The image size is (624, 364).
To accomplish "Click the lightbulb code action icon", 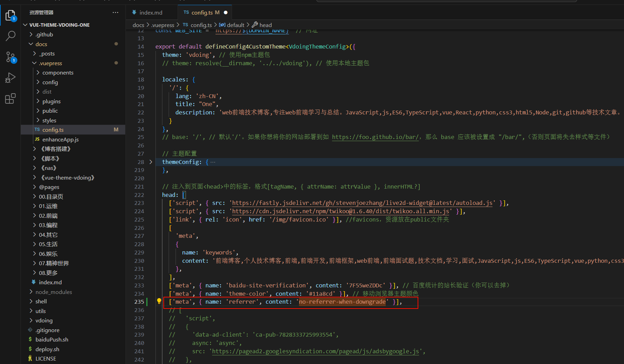I will 159,301.
